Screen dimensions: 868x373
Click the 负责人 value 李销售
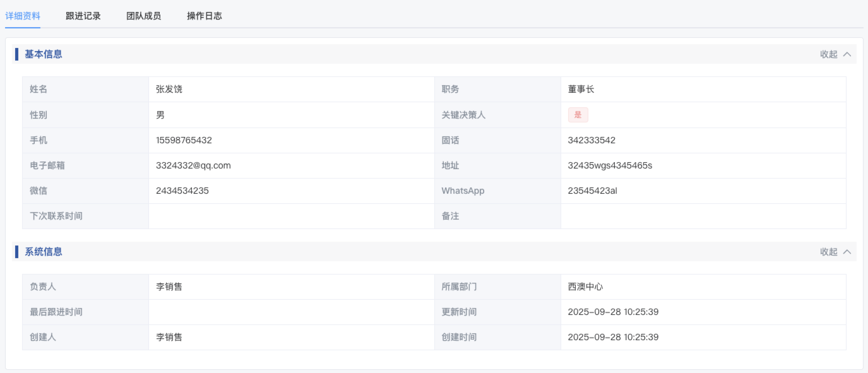point(169,287)
